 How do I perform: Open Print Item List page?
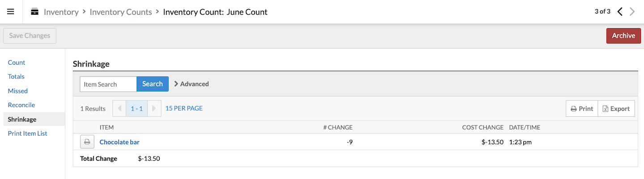click(x=28, y=133)
